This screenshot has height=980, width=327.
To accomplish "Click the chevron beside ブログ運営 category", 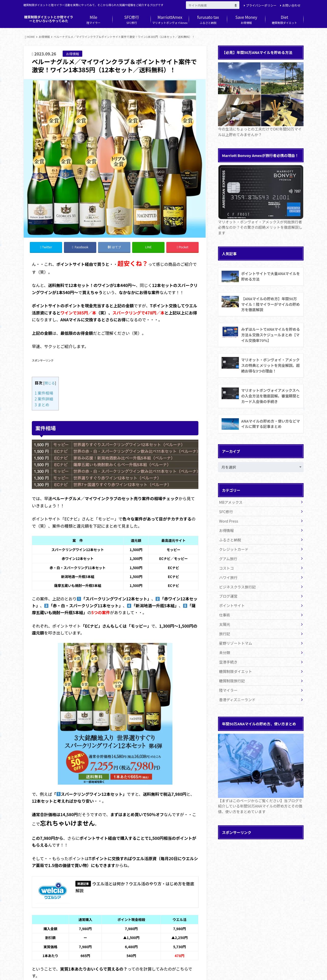I will pyautogui.click(x=302, y=596).
